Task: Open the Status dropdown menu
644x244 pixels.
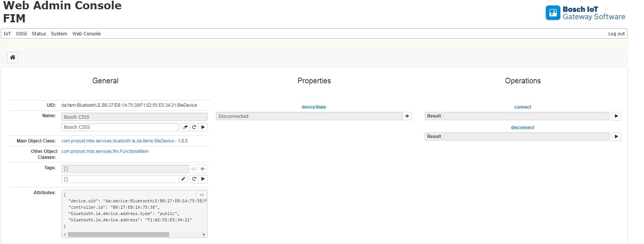Action: coord(39,34)
